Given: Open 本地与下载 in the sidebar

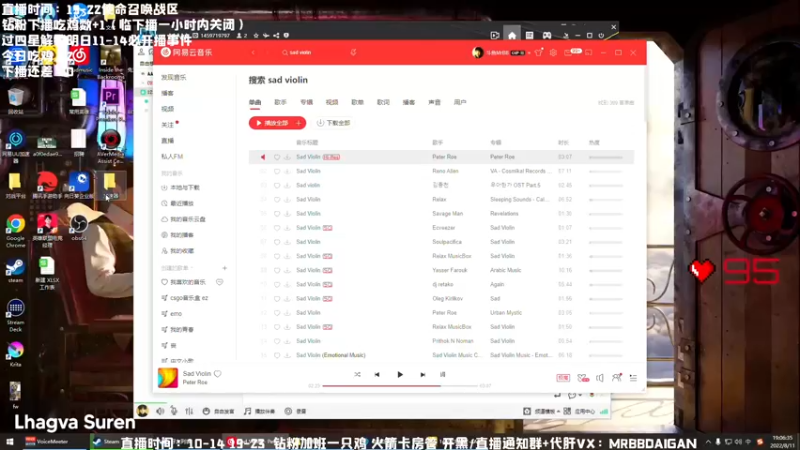Looking at the screenshot, I should coord(181,188).
